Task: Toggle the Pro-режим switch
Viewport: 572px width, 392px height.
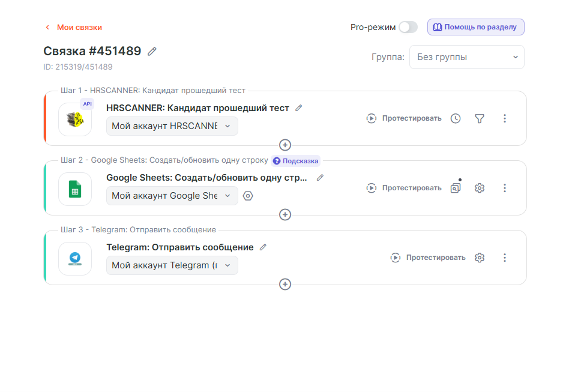Action: point(408,27)
